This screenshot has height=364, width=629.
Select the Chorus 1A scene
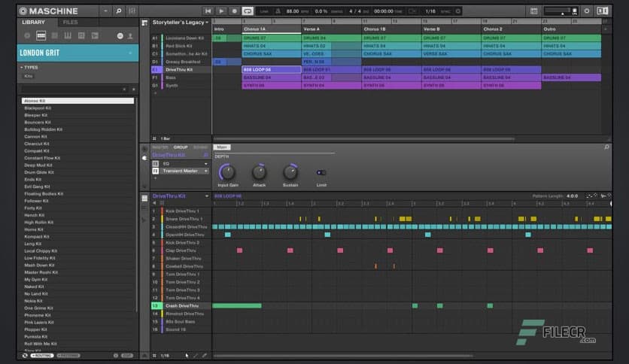[x=271, y=29]
